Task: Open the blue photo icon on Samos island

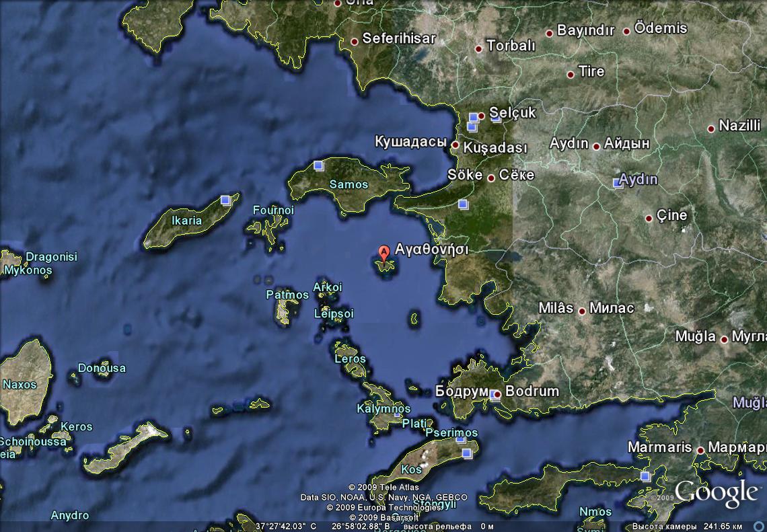Action: coord(318,165)
